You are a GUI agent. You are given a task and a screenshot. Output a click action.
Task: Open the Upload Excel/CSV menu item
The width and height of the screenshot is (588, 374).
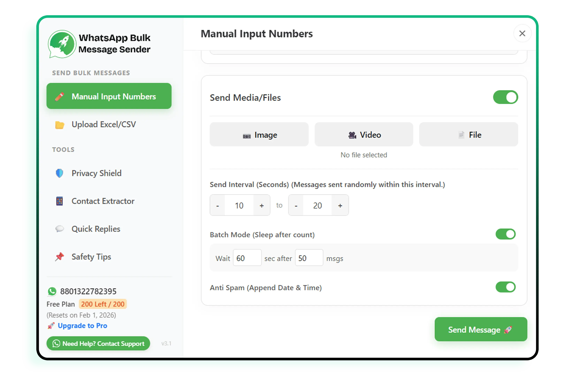click(x=104, y=124)
